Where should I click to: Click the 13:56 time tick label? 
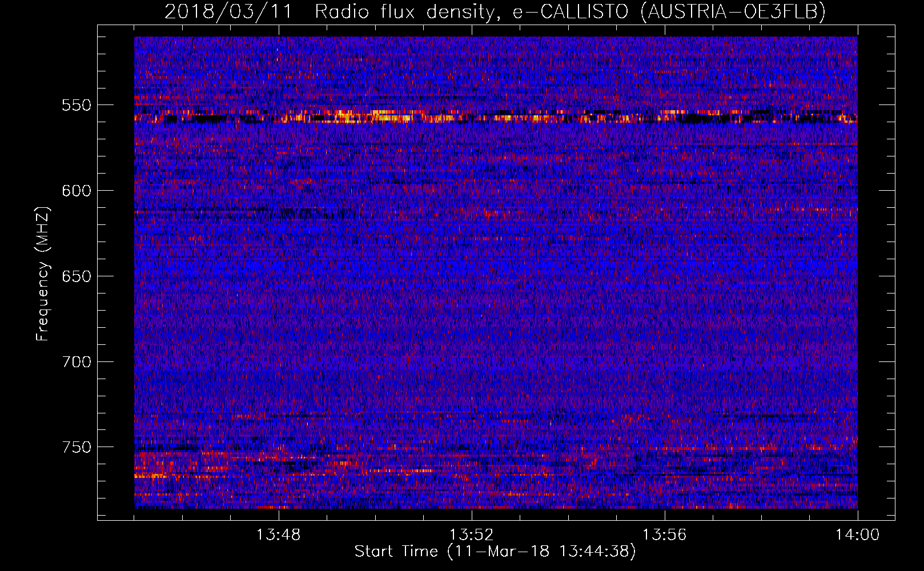pyautogui.click(x=665, y=535)
